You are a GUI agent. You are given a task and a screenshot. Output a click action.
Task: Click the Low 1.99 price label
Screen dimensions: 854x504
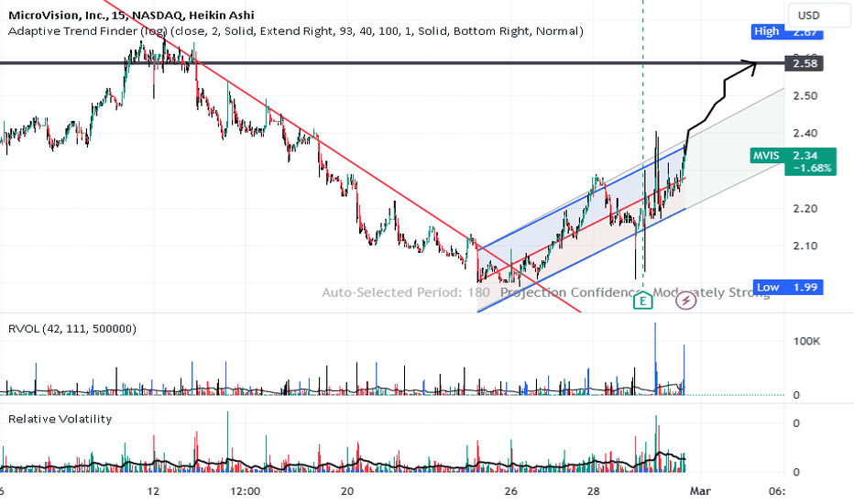click(x=787, y=287)
